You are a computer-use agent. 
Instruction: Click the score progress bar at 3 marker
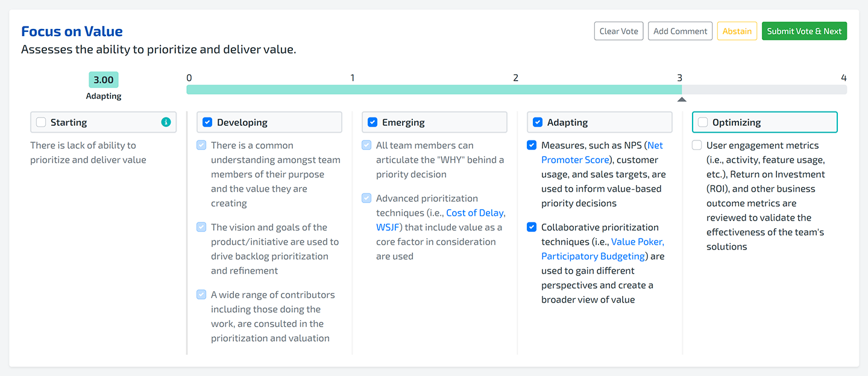click(x=681, y=90)
